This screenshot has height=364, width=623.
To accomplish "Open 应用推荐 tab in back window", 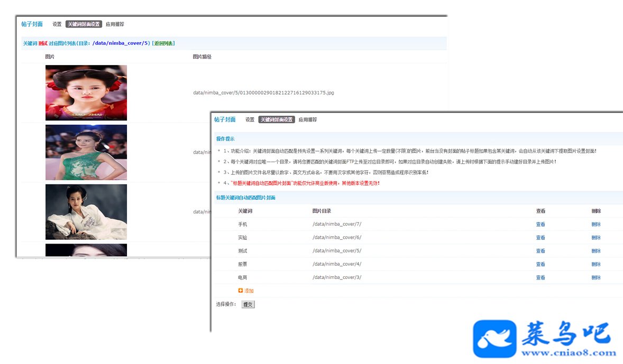I will point(115,24).
